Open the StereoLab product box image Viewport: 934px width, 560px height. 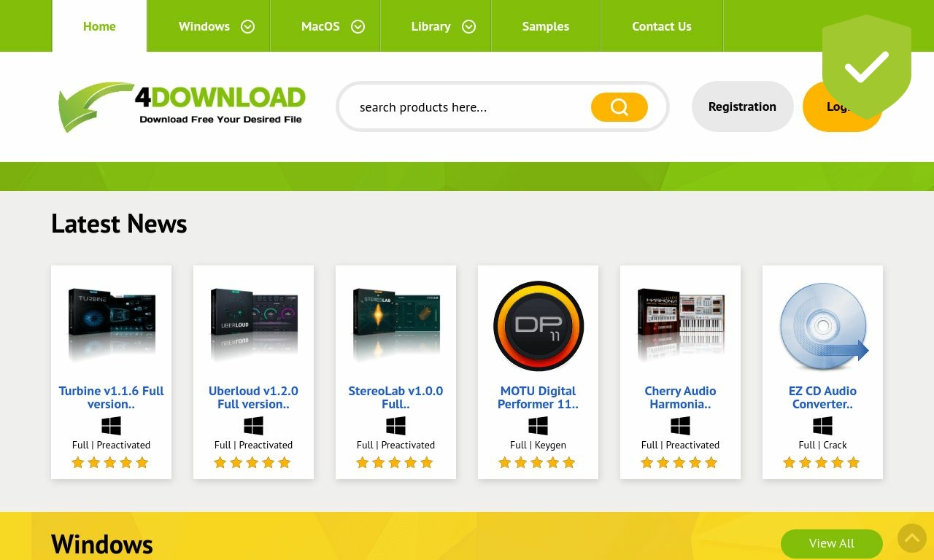coord(395,325)
